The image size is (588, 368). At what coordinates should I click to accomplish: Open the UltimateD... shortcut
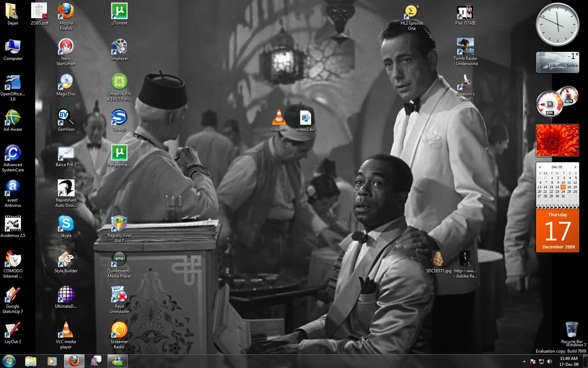66,297
